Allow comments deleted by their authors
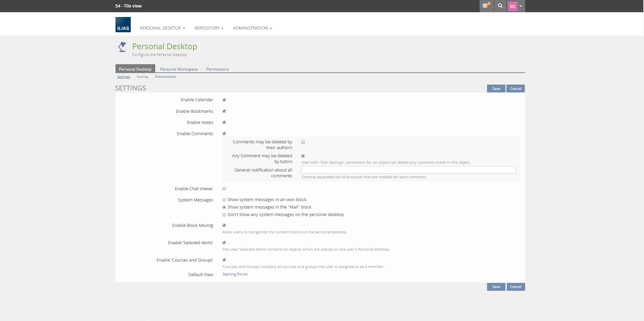644x321 pixels. pyautogui.click(x=303, y=142)
